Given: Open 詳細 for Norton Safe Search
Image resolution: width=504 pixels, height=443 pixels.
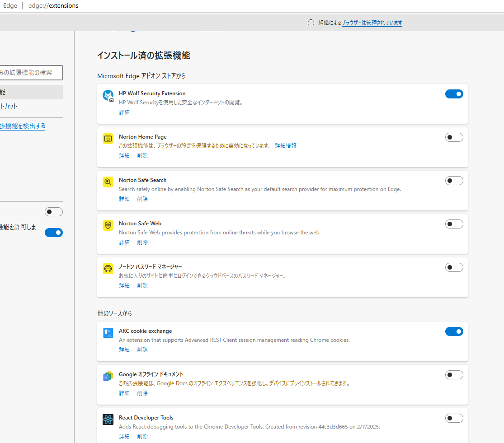Looking at the screenshot, I should pos(124,199).
